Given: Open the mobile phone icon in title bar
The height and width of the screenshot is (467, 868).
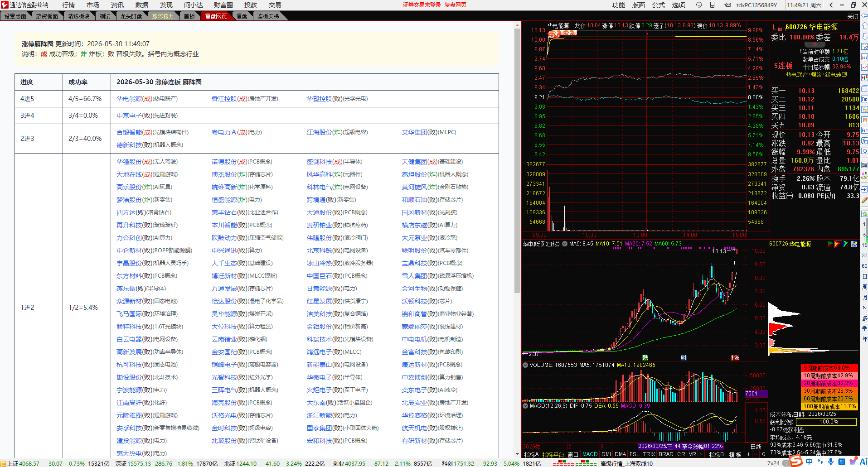Looking at the screenshot, I should [x=712, y=5].
